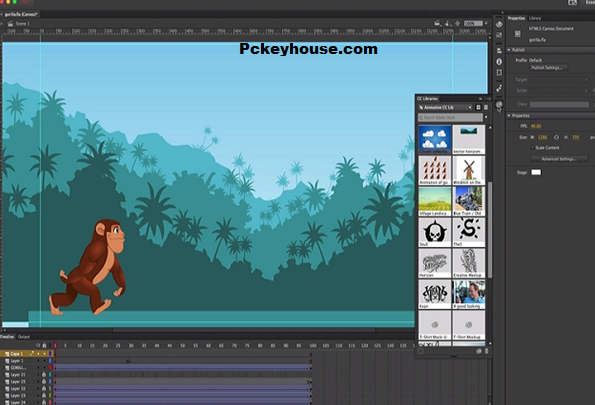This screenshot has width=595, height=405.
Task: Click the link width-height icon beside Size
Action: 556,137
